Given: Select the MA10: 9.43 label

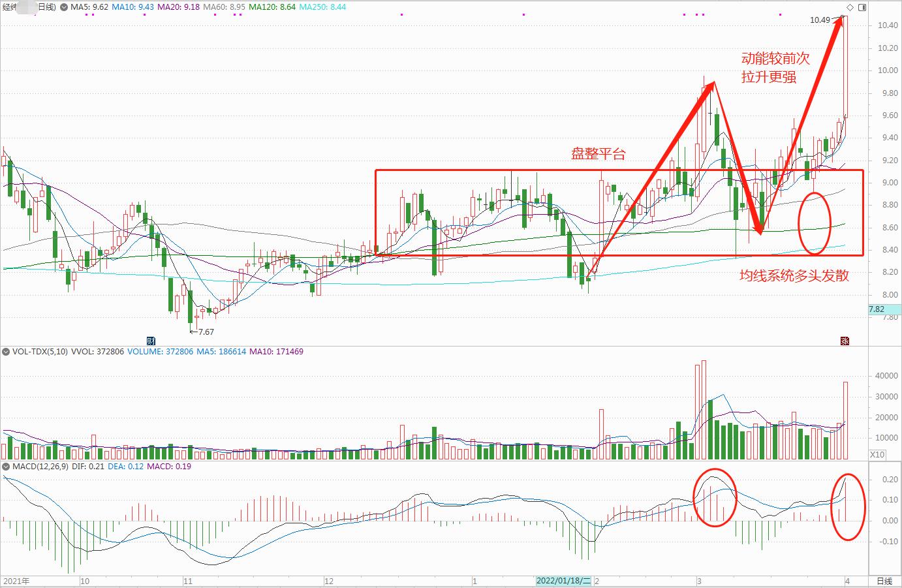Looking at the screenshot, I should pos(133,7).
